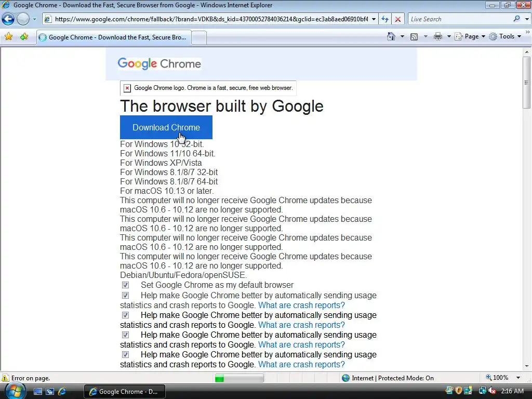Click the Error on page warning icon

point(5,378)
